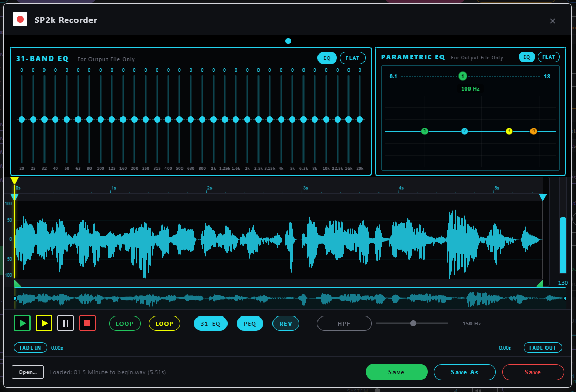Pause playback with the pause button
Image resolution: width=576 pixels, height=392 pixels.
[65, 323]
